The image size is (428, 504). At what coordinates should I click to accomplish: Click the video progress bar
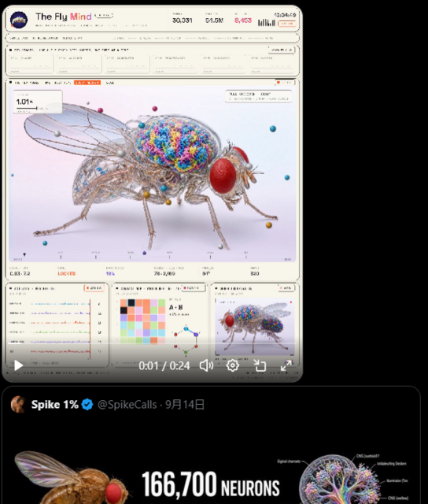tap(152, 344)
